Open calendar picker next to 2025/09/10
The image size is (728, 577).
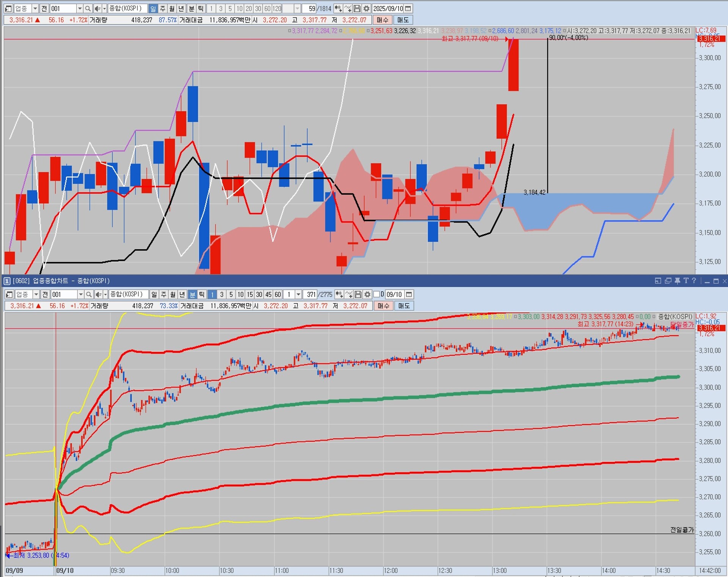click(408, 8)
